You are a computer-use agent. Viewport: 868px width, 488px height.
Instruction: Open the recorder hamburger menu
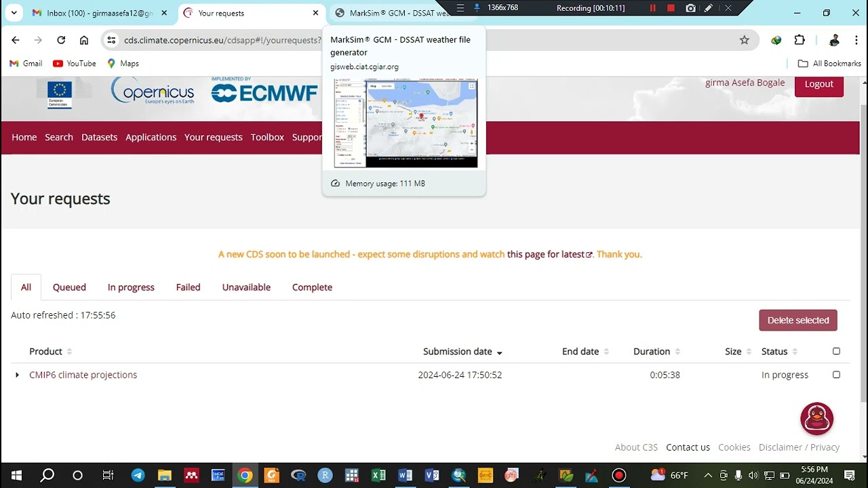tap(460, 8)
